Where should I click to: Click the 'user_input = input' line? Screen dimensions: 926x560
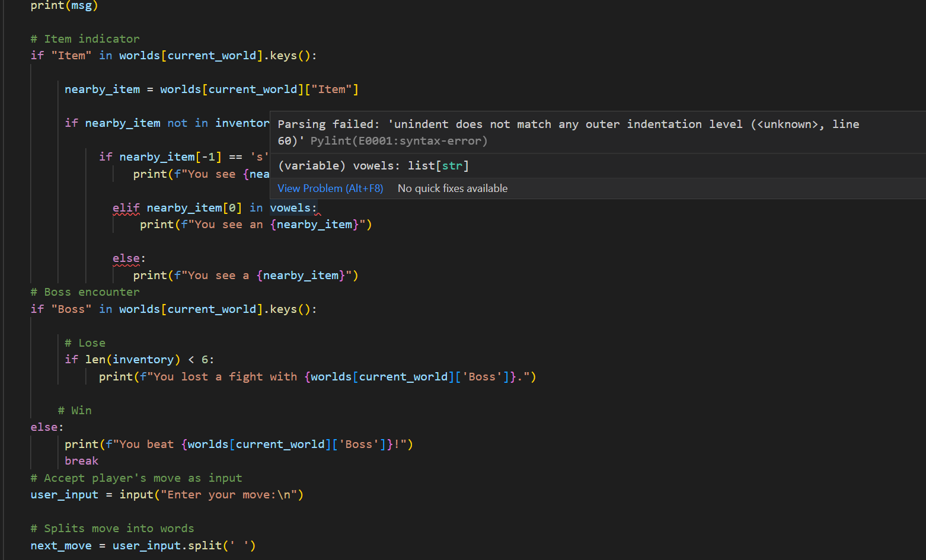(167, 495)
